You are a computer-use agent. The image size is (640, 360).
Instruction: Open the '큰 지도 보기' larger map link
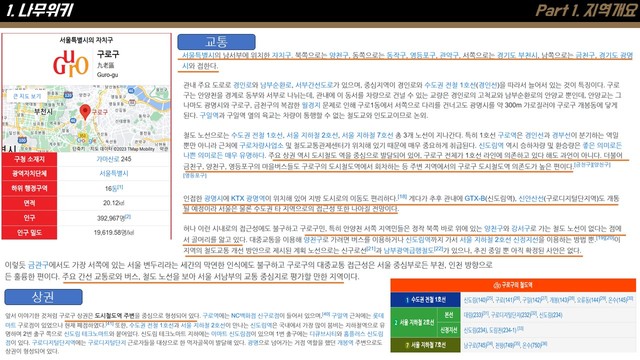(27, 96)
